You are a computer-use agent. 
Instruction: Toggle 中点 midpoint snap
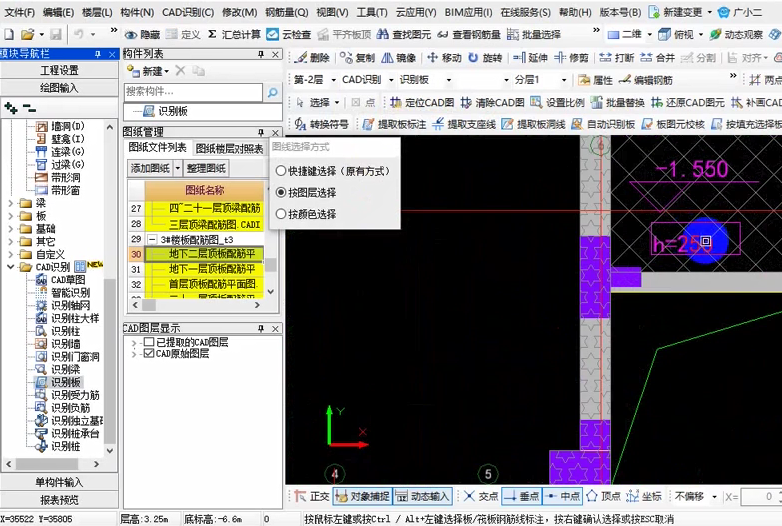click(562, 496)
